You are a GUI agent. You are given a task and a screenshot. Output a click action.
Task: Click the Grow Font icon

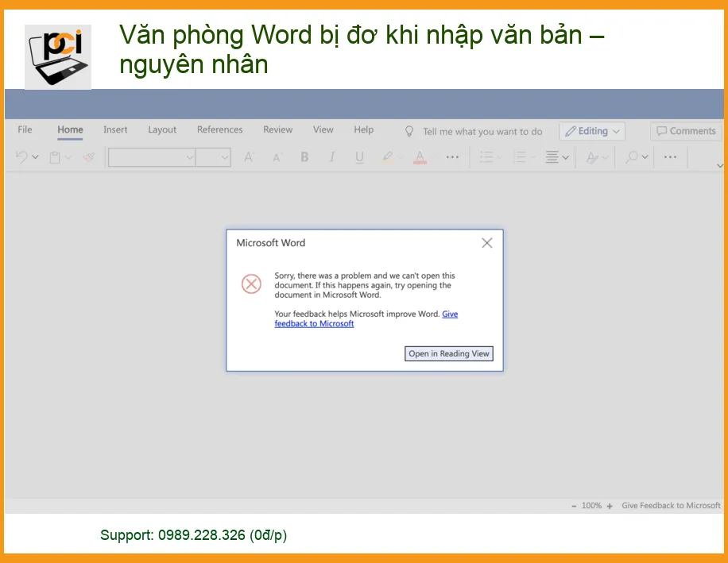point(249,157)
